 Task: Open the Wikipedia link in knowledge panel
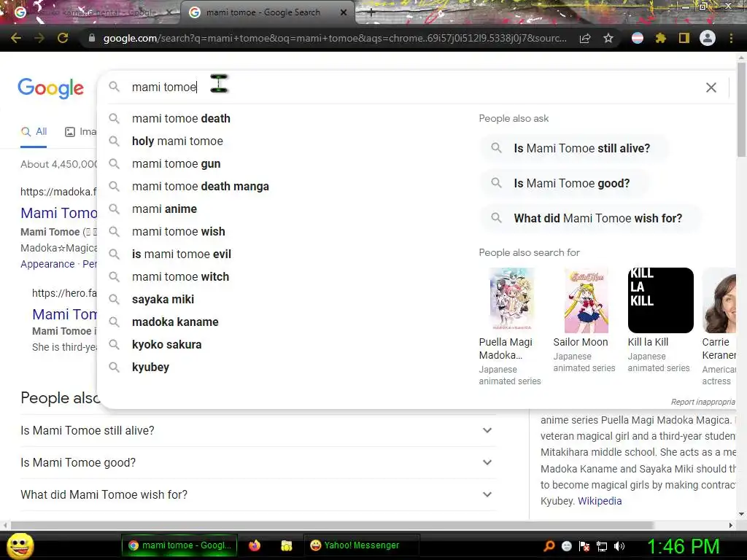[600, 501]
